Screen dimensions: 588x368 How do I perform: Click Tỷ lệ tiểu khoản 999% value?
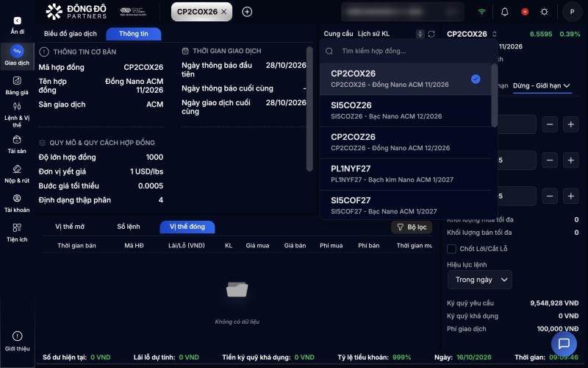coord(401,357)
